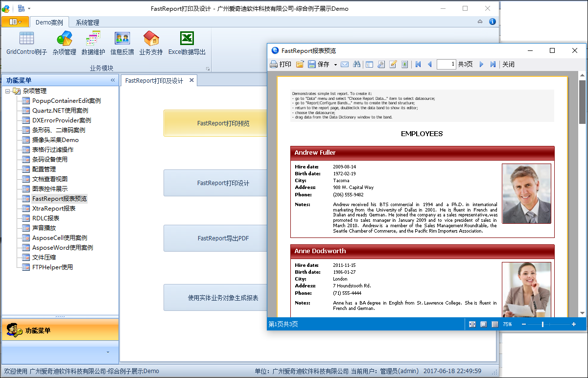Click the FastReport导出PDF button
The image size is (588, 378).
[215, 238]
